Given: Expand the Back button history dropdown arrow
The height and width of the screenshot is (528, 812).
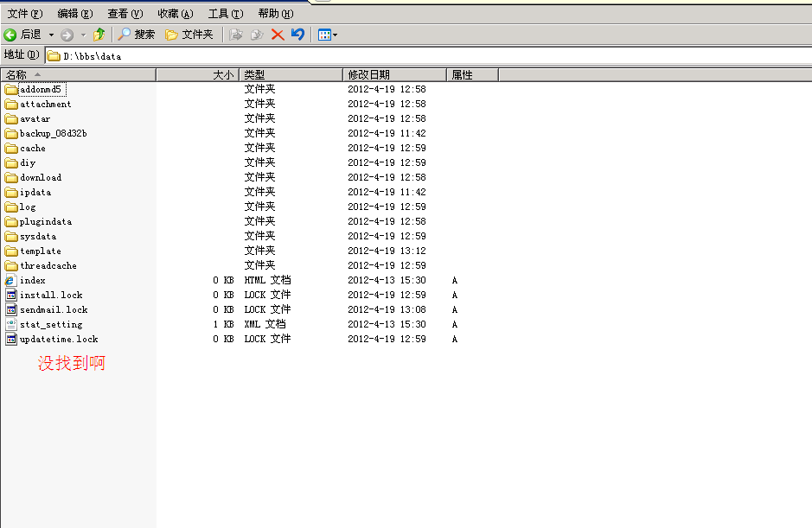Looking at the screenshot, I should click(x=51, y=35).
